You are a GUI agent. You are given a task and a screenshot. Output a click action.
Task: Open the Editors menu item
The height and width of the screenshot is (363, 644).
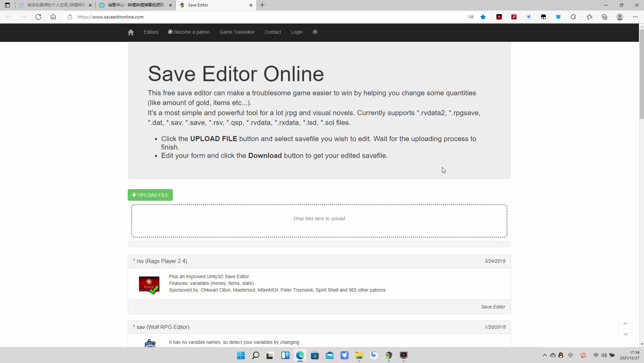tap(151, 32)
